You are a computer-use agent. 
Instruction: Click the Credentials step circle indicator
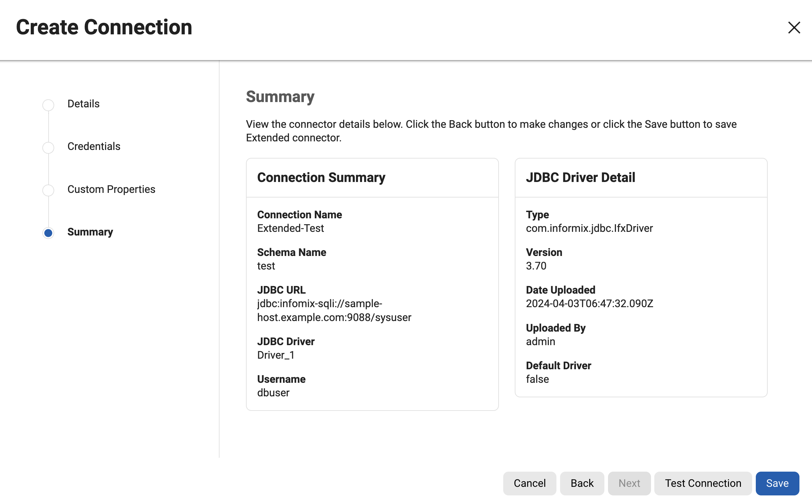pos(48,147)
